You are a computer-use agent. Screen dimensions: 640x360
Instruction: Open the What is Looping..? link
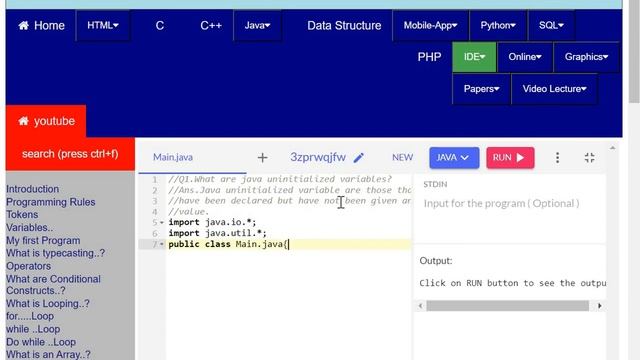tap(48, 304)
